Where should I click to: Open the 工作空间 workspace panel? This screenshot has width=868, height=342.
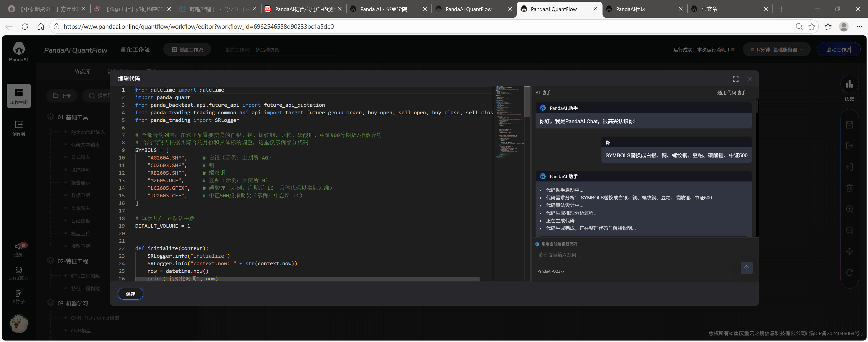(x=19, y=96)
